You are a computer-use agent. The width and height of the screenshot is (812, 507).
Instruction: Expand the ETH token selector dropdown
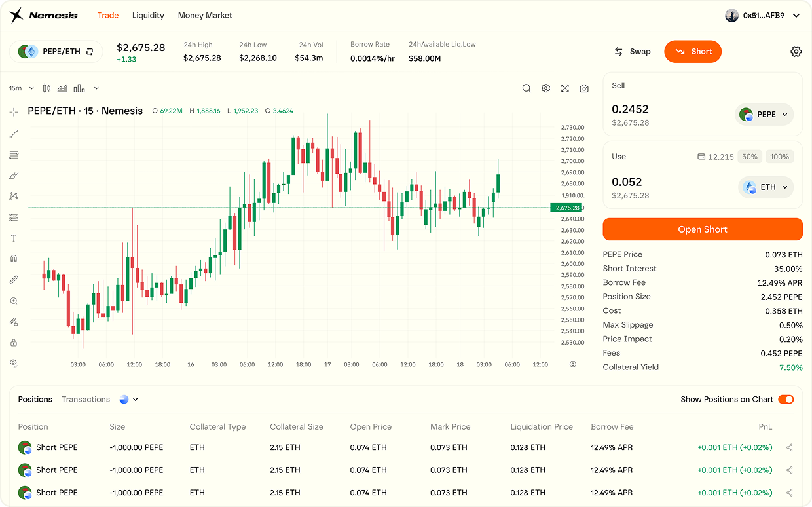(x=765, y=187)
